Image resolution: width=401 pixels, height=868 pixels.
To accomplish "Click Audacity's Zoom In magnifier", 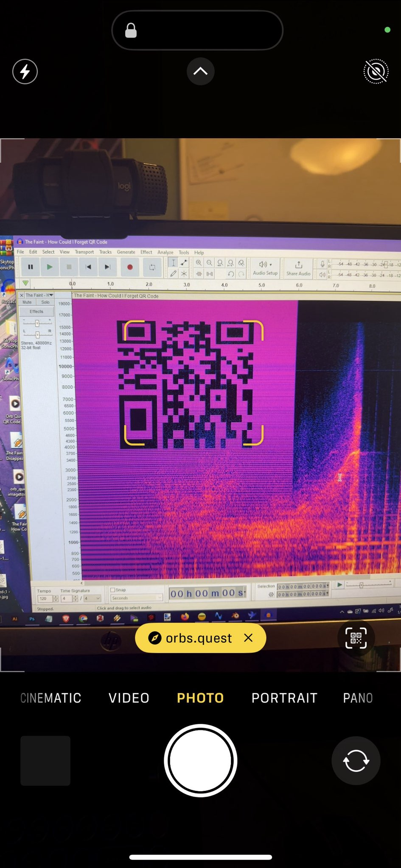I will point(199,263).
